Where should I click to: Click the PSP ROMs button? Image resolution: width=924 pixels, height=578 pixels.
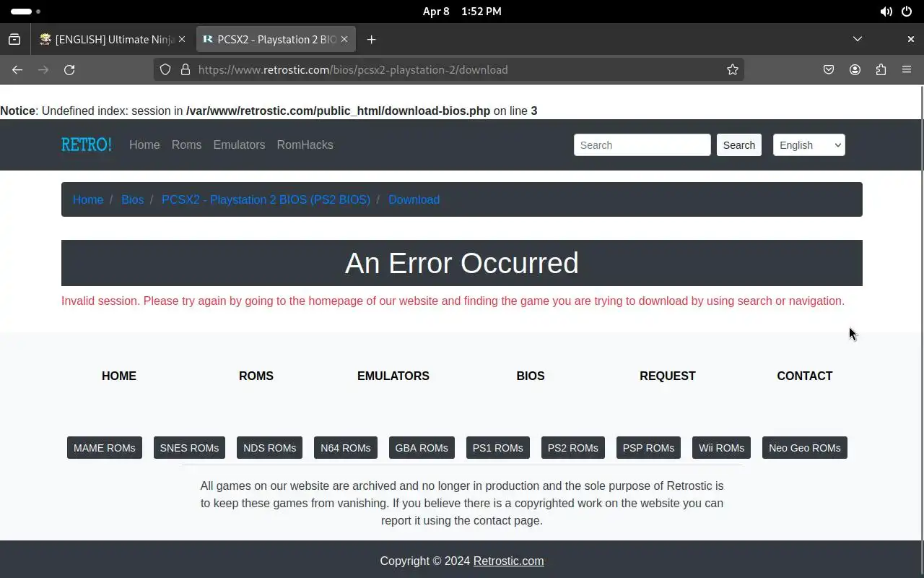pos(648,448)
